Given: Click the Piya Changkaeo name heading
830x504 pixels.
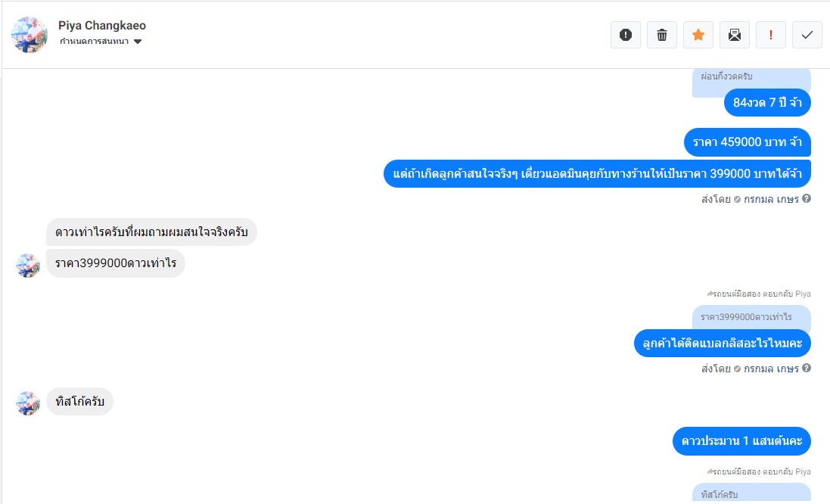Looking at the screenshot, I should click(x=102, y=26).
